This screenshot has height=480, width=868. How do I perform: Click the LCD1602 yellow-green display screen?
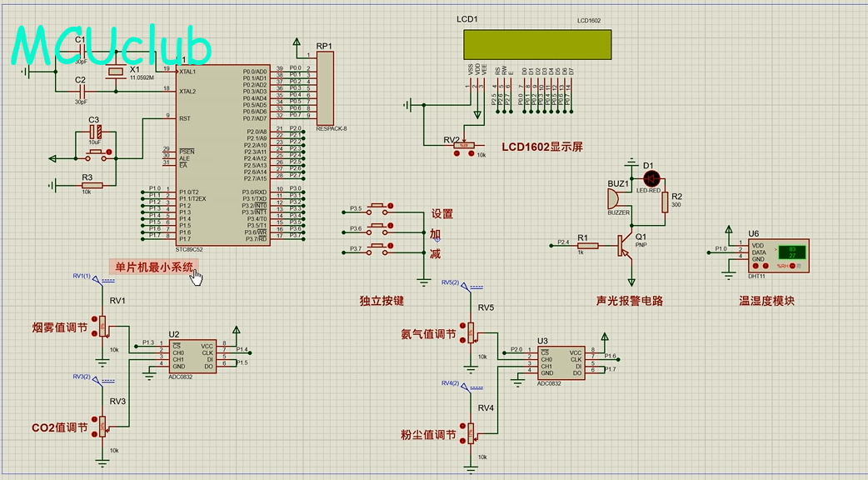(537, 44)
